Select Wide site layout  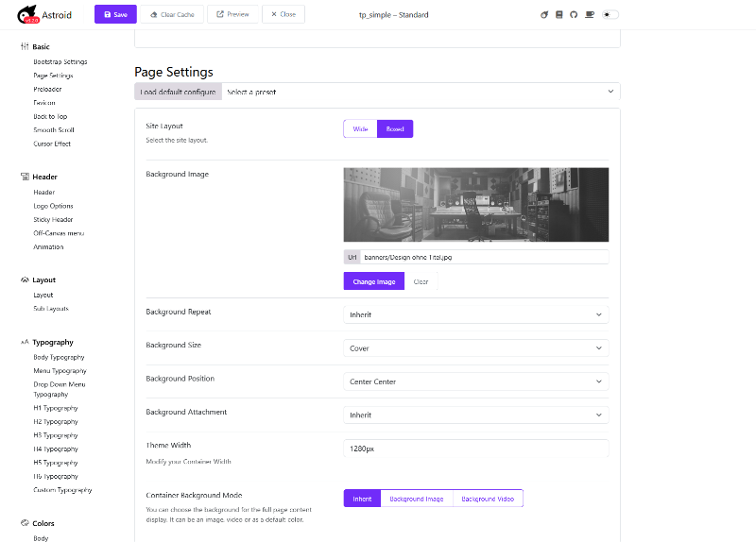(360, 128)
